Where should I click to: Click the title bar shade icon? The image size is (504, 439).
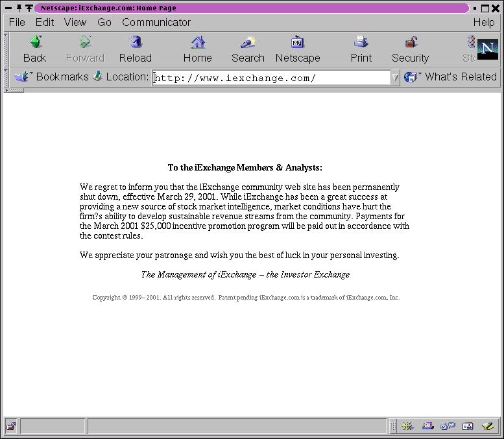click(x=29, y=8)
